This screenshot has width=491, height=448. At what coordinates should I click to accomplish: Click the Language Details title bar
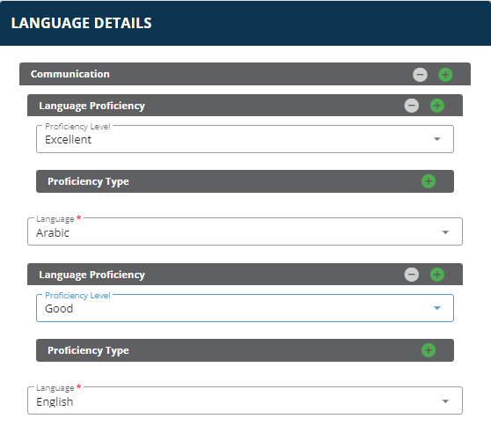click(x=245, y=23)
